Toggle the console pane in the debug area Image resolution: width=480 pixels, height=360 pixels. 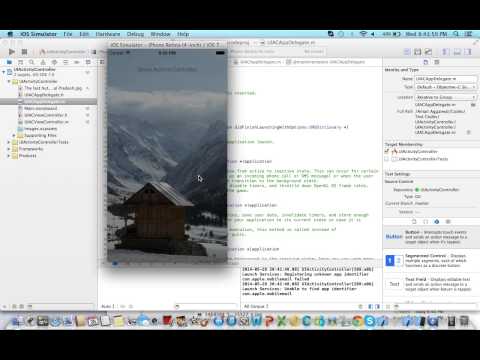pos(377,306)
